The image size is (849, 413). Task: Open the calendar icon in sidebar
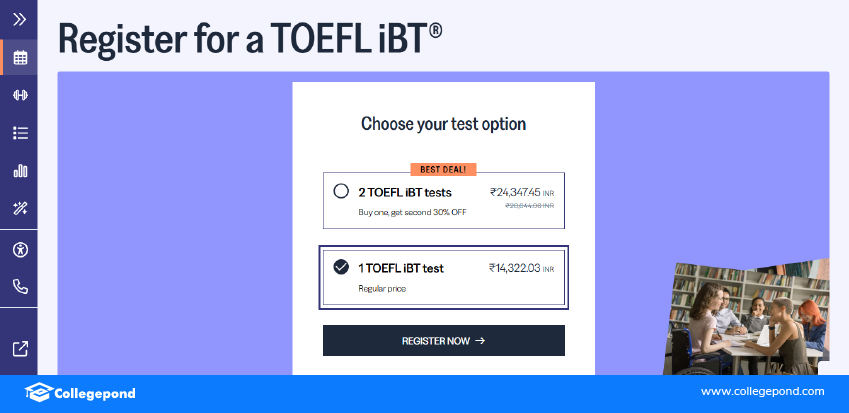(19, 57)
